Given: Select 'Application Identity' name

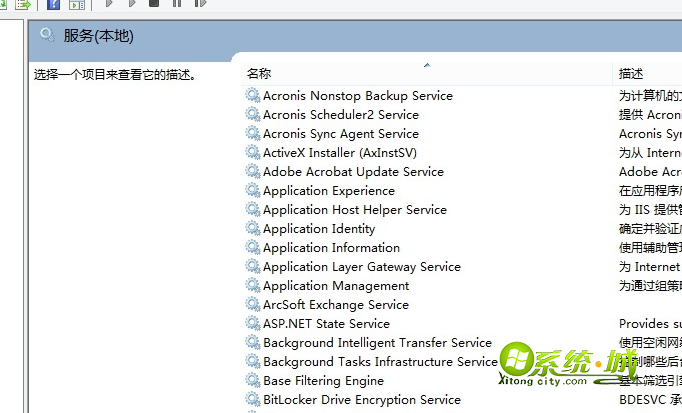Looking at the screenshot, I should point(319,229).
